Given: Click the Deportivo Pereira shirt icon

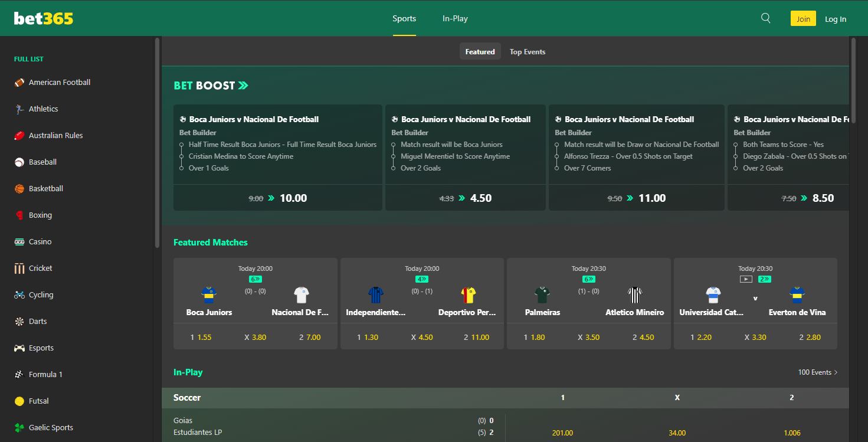Looking at the screenshot, I should click(x=468, y=294).
